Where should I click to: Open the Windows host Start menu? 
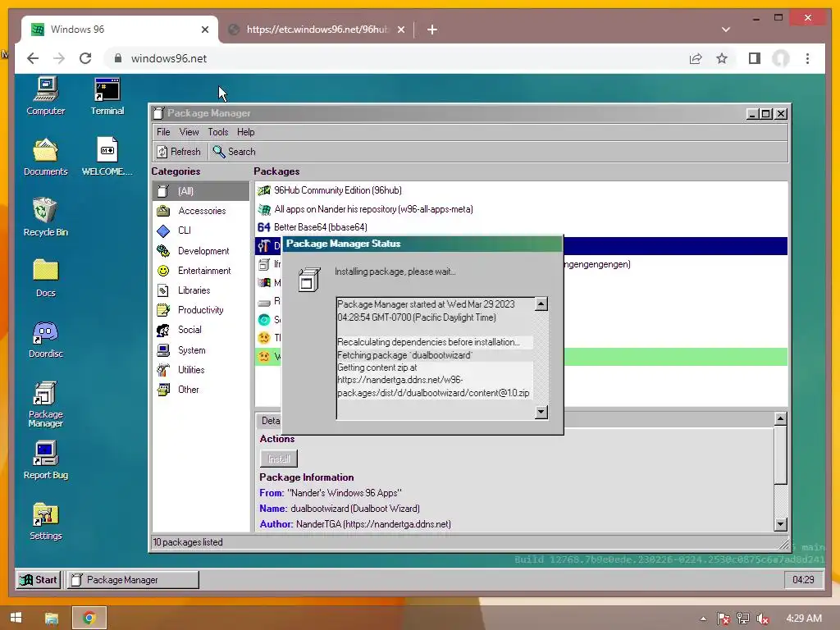[16, 618]
